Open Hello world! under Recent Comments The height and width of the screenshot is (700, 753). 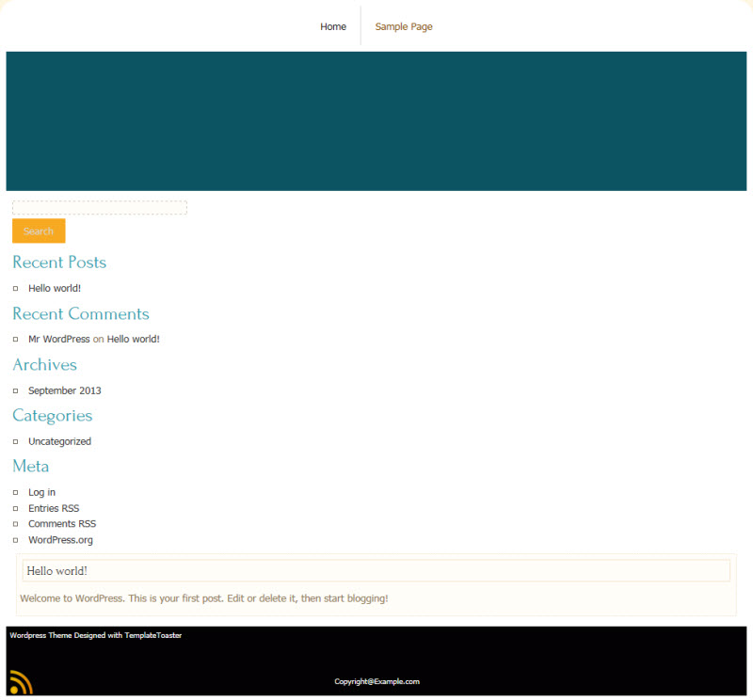(x=133, y=339)
